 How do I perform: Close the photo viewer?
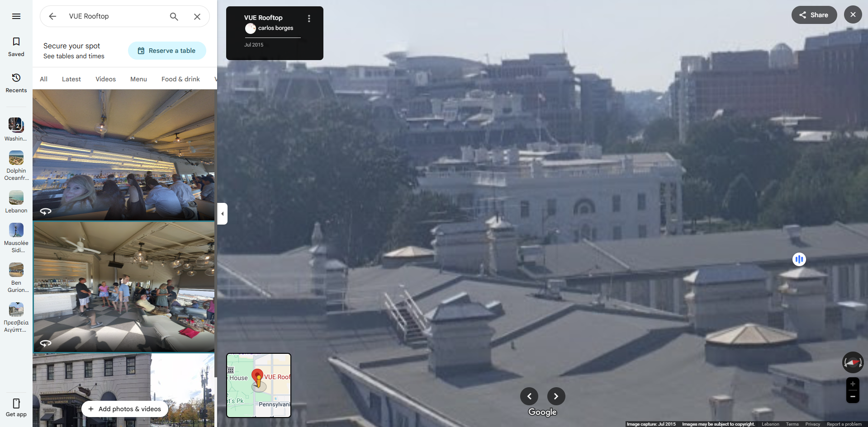pos(853,14)
